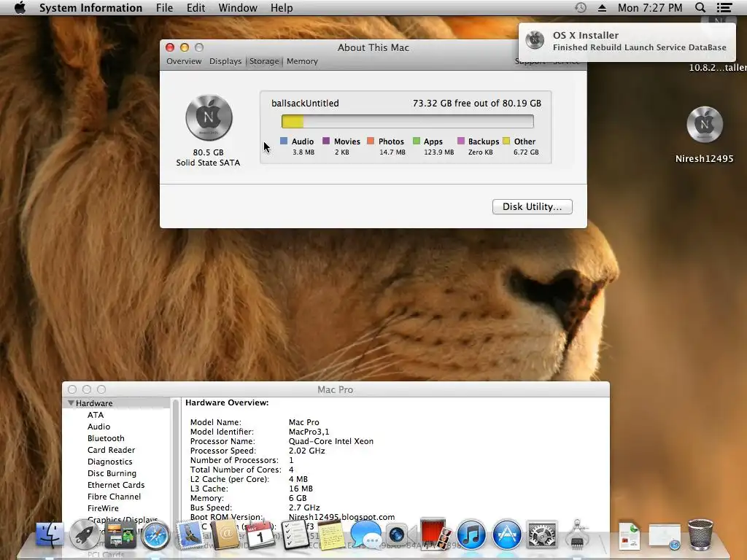This screenshot has height=560, width=747.
Task: Open the Apple menu
Action: point(20,7)
